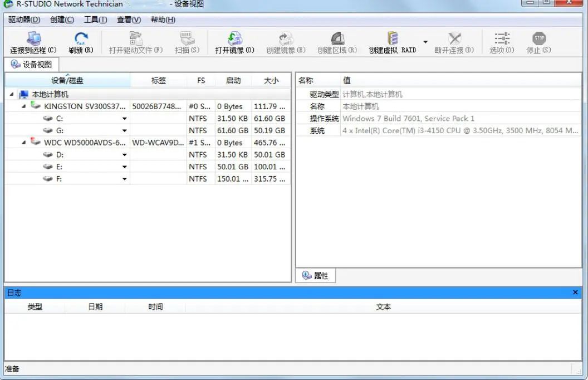Image resolution: width=588 pixels, height=380 pixels.
Task: Click the 驱动类型 property name
Action: click(x=325, y=94)
